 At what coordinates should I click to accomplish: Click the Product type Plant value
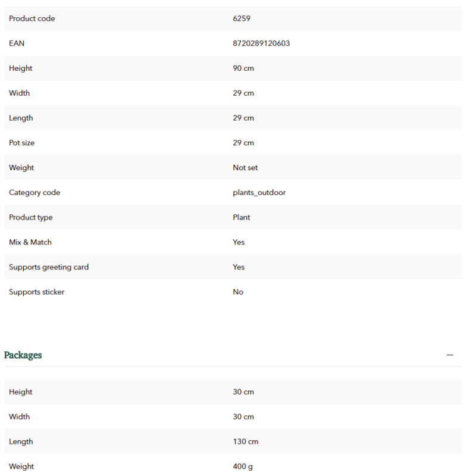tap(242, 218)
